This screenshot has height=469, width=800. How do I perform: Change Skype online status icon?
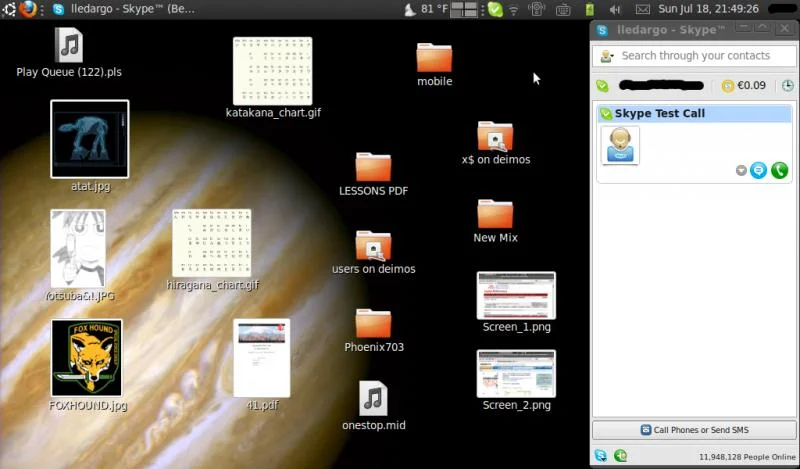point(603,86)
